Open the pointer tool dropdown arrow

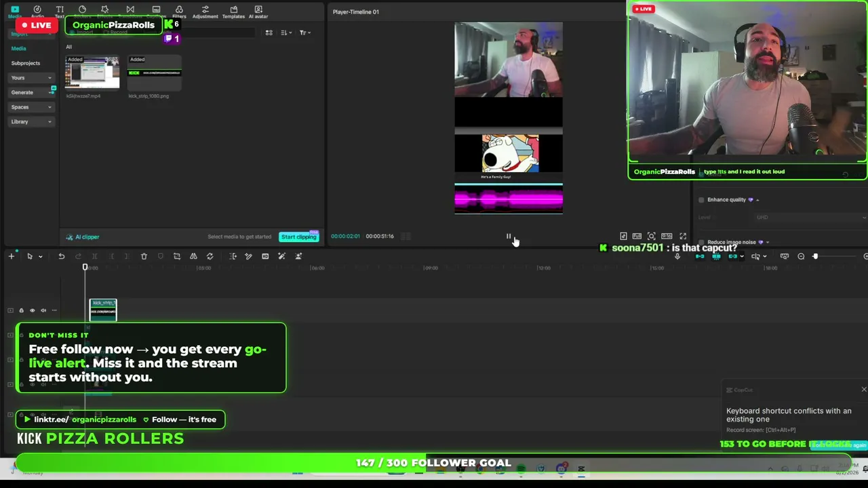point(40,257)
